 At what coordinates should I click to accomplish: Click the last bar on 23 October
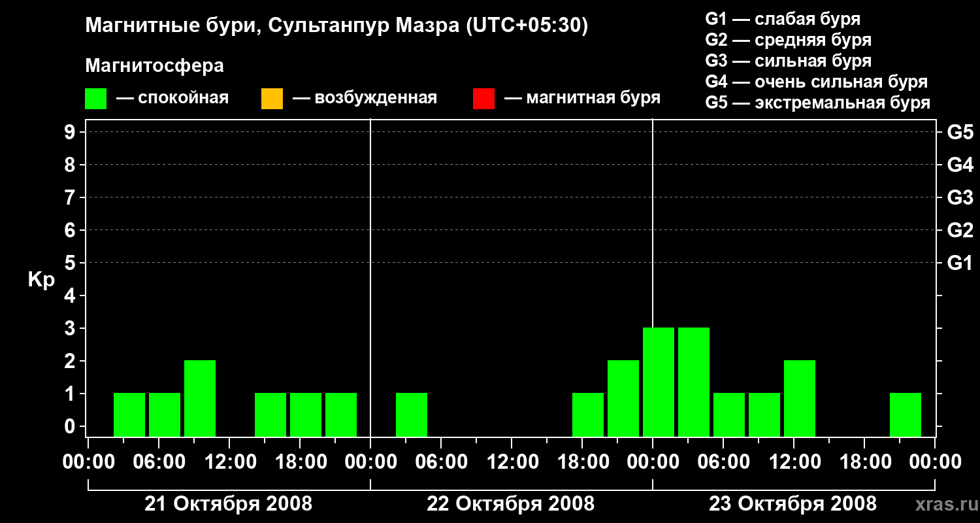point(906,414)
